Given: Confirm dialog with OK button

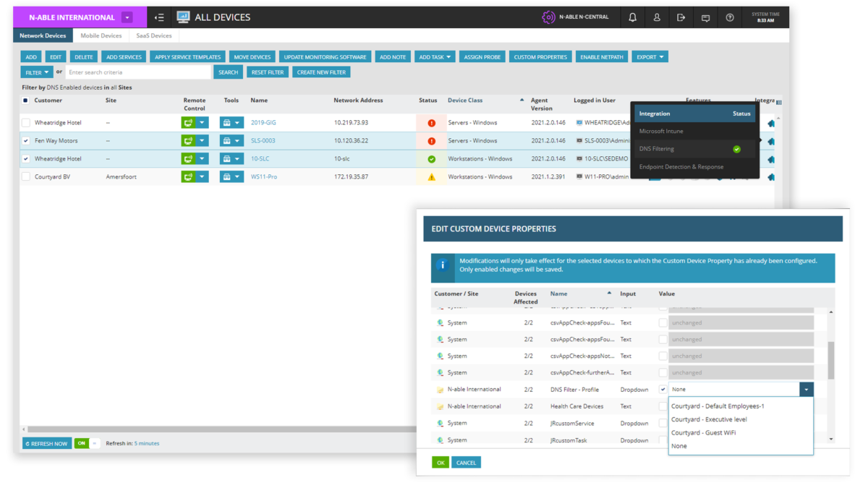Looking at the screenshot, I should [440, 462].
